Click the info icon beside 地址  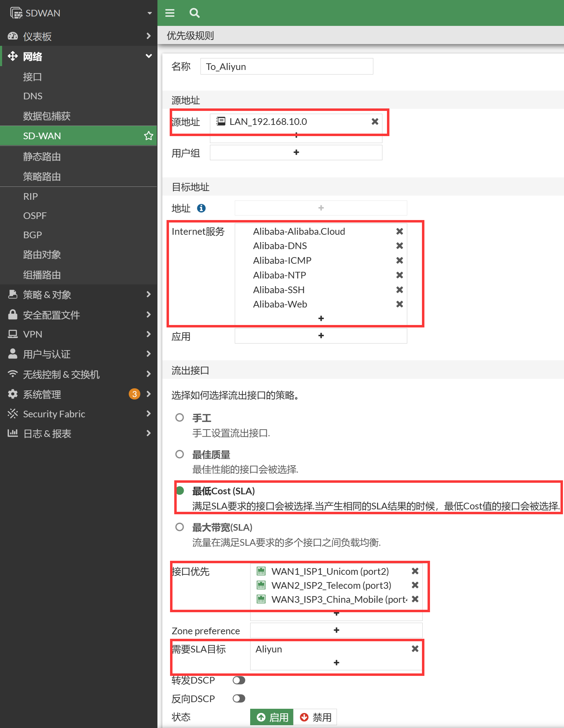coord(201,208)
